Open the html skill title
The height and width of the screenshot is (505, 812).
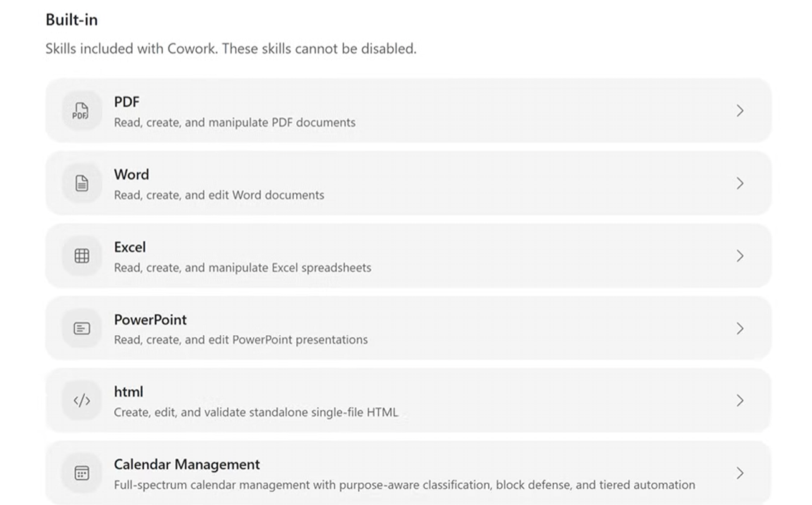128,392
